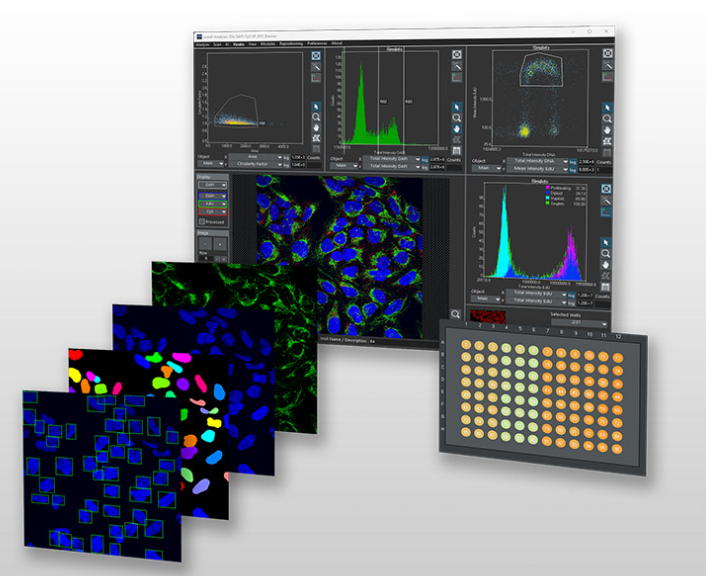Viewport: 706px width, 576px height.
Task: Click the plus button in the Image panel
Action: 220,243
